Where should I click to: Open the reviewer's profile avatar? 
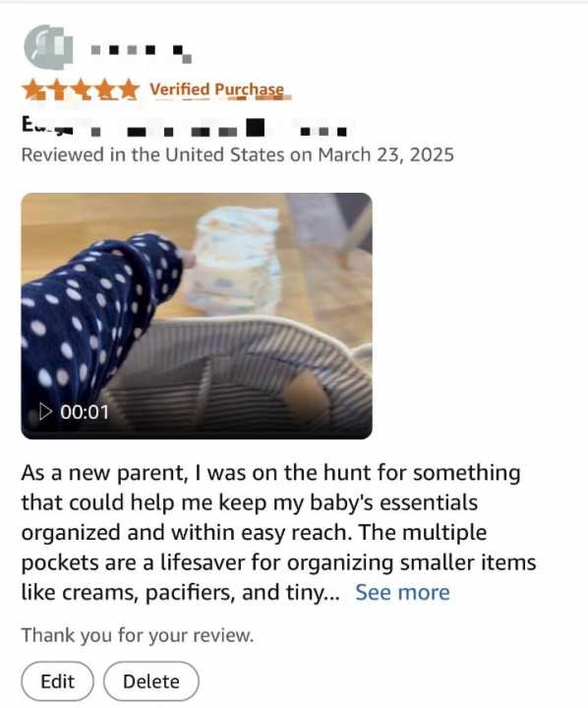point(48,47)
